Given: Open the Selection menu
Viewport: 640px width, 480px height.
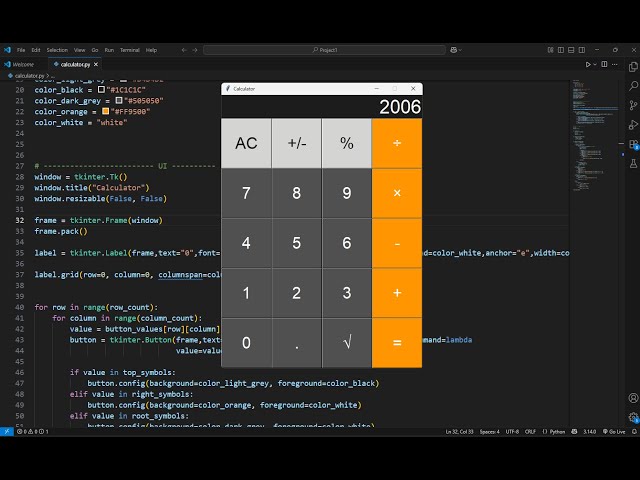Looking at the screenshot, I should (57, 50).
